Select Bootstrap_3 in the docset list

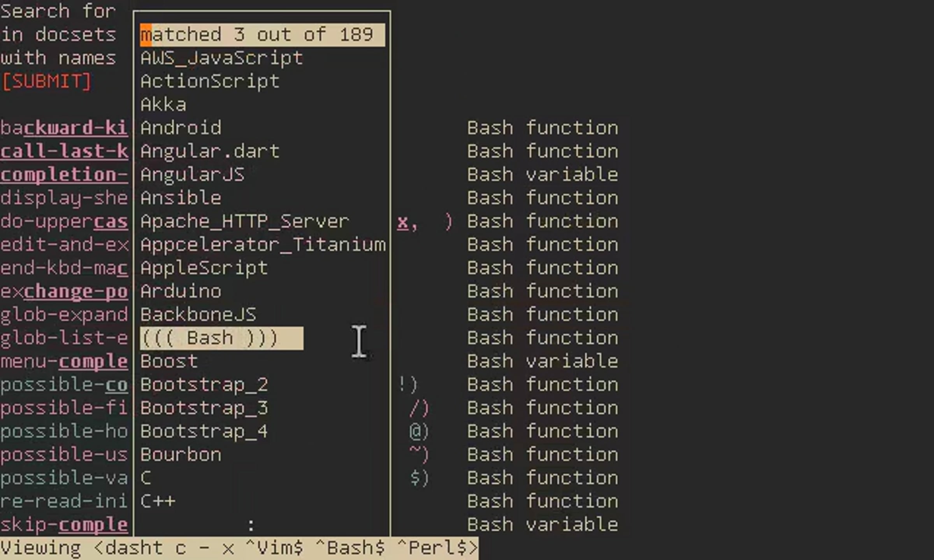[204, 408]
